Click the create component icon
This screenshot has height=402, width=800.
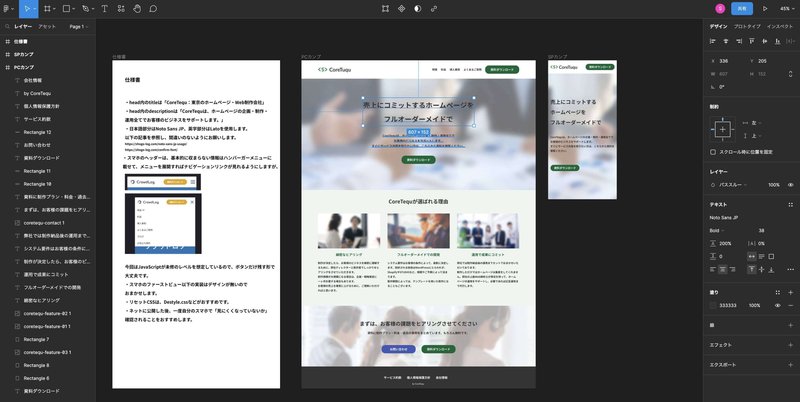(402, 9)
